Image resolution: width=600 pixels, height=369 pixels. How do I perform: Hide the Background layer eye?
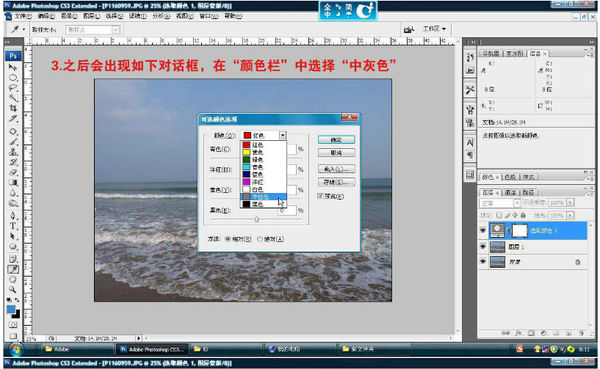(x=483, y=262)
